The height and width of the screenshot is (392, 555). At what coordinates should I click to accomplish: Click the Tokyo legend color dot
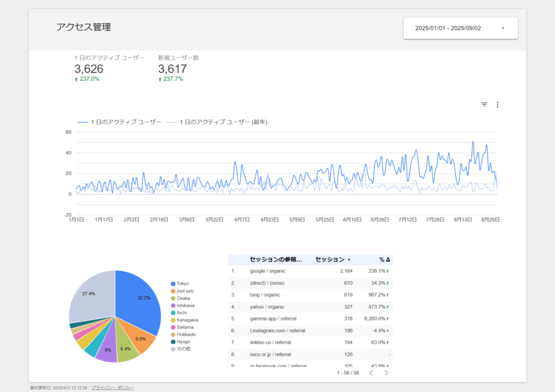[173, 284]
